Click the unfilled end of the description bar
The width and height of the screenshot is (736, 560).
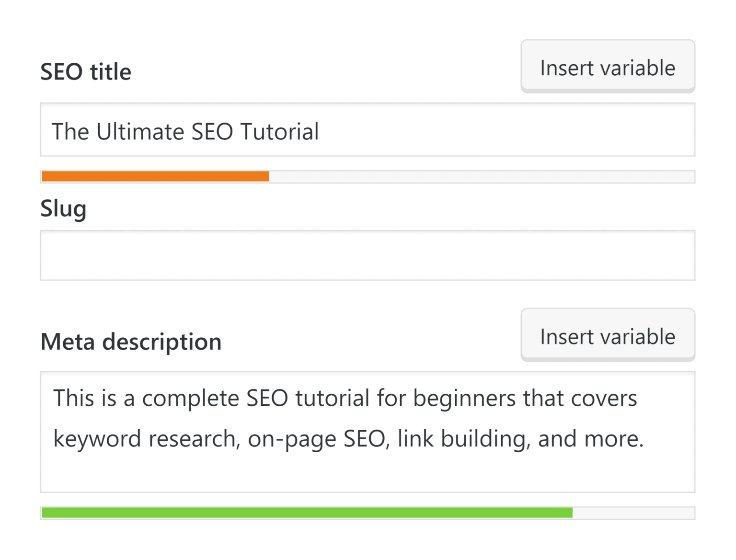632,512
